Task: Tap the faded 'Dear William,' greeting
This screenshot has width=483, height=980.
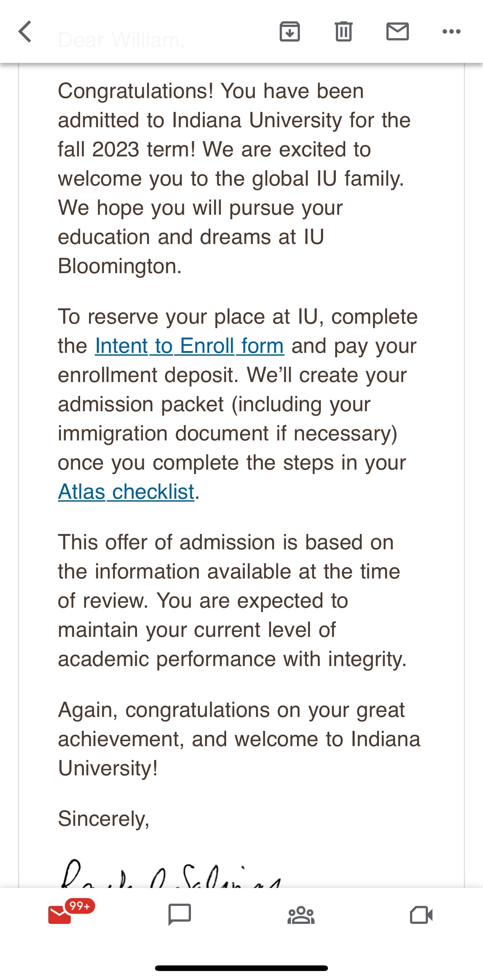Action: pos(121,40)
